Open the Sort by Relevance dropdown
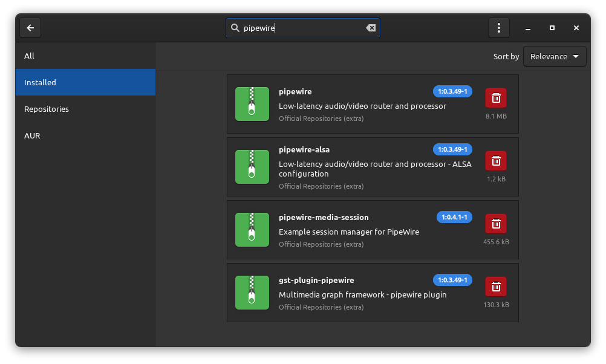Screen dimensions: 606x364 tap(555, 56)
